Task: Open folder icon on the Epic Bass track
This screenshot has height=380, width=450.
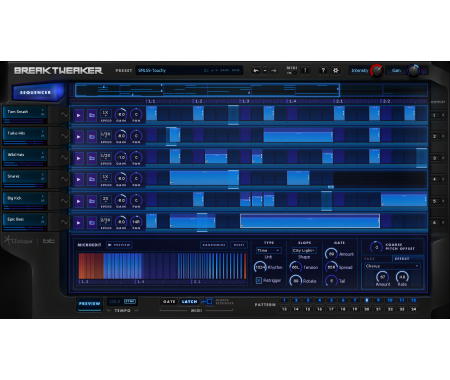Action: [91, 223]
